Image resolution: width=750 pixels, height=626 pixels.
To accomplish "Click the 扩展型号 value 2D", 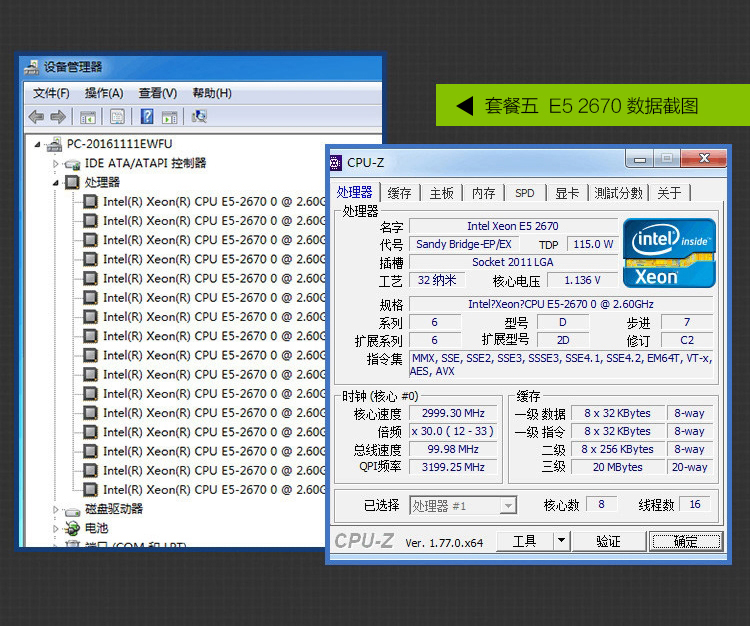I will pos(563,340).
